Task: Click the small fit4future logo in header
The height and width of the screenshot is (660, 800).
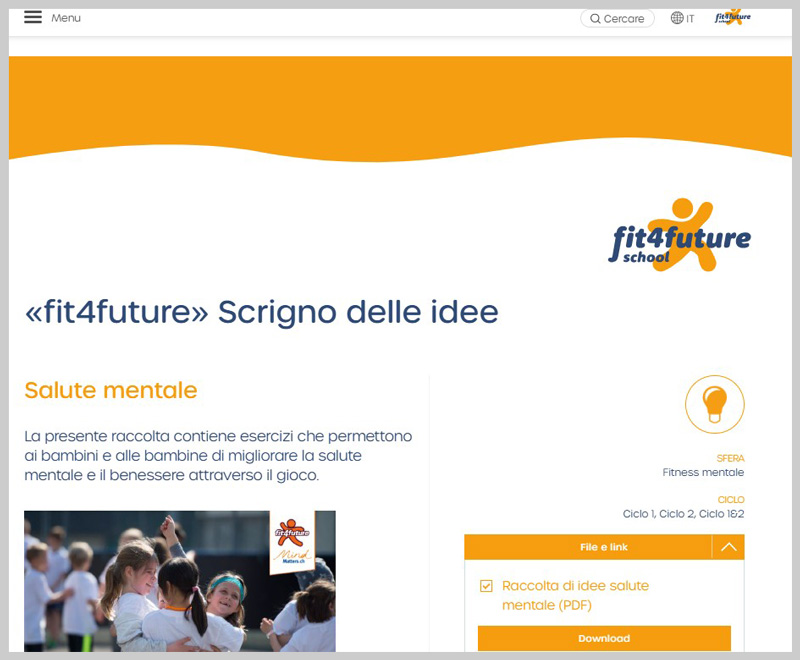Action: pos(732,17)
